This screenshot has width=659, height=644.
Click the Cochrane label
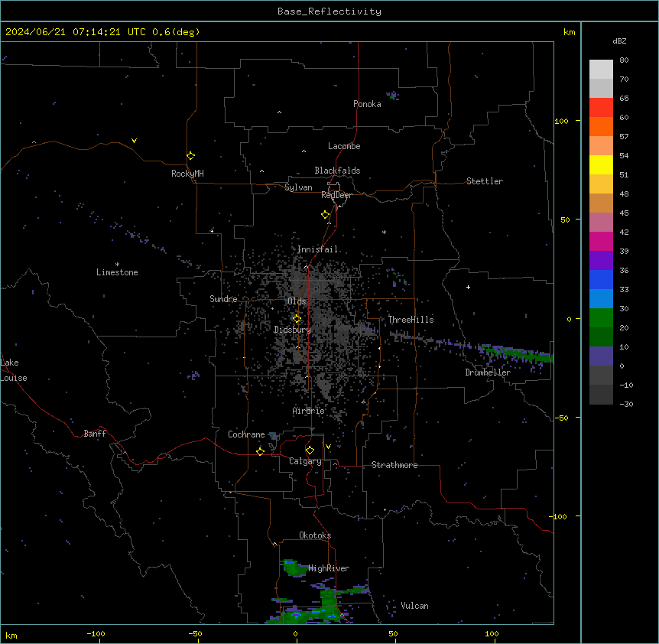pyautogui.click(x=246, y=434)
